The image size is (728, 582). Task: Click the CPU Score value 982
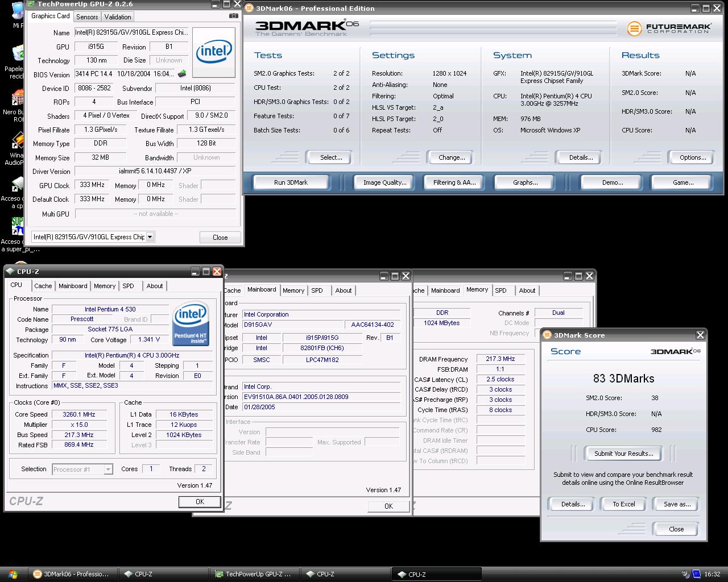click(x=656, y=430)
